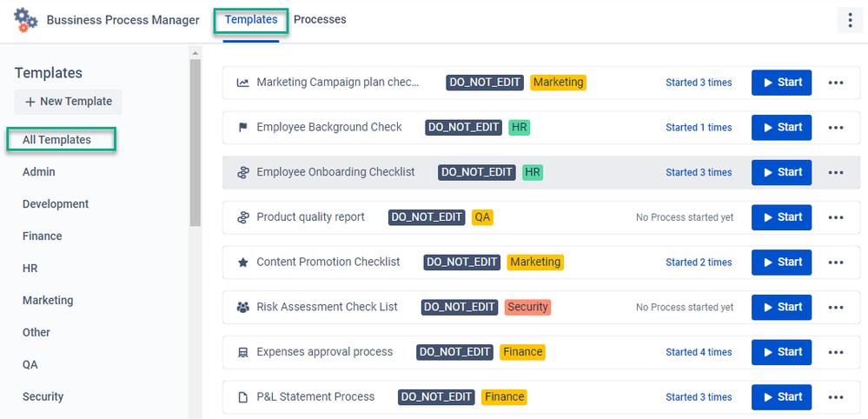
Task: Start the Employee Background Check template
Action: tap(781, 128)
